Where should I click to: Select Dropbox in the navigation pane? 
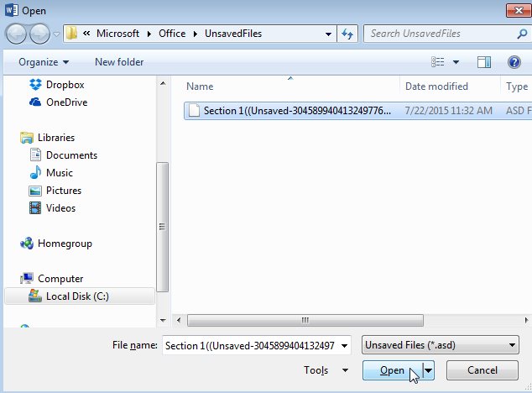(65, 85)
